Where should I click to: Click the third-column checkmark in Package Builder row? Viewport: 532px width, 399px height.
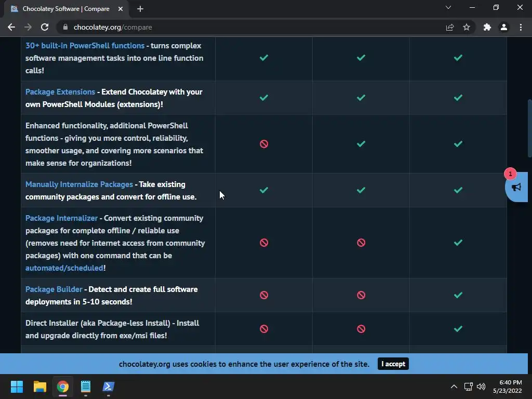tap(458, 295)
